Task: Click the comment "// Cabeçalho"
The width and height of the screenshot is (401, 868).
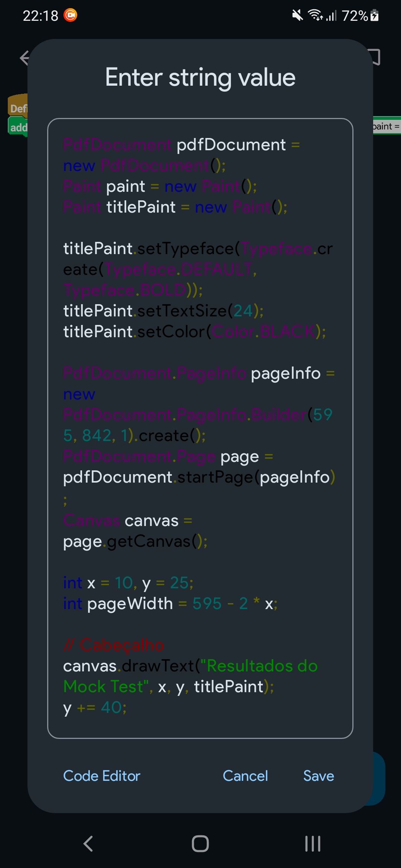Action: [x=114, y=645]
